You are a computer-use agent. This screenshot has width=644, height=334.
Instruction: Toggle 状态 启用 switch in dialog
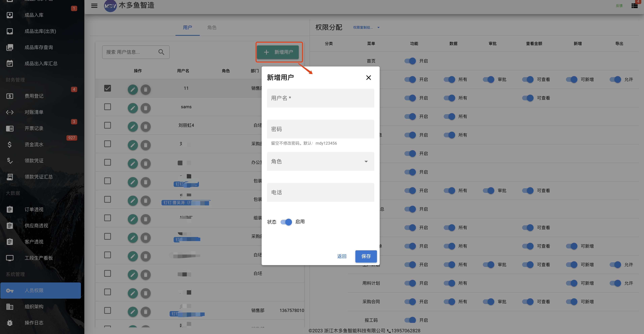pyautogui.click(x=286, y=222)
